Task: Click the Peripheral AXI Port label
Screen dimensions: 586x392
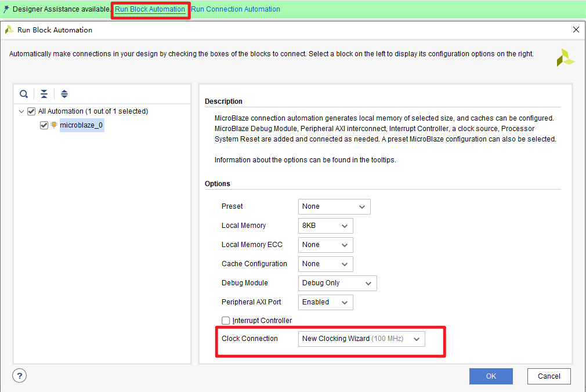Action: point(251,302)
